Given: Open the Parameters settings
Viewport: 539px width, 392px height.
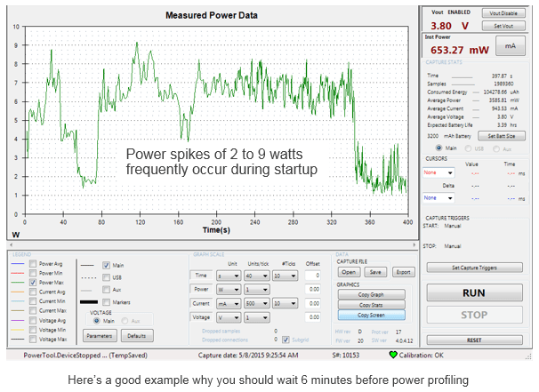Looking at the screenshot, I should [x=100, y=336].
